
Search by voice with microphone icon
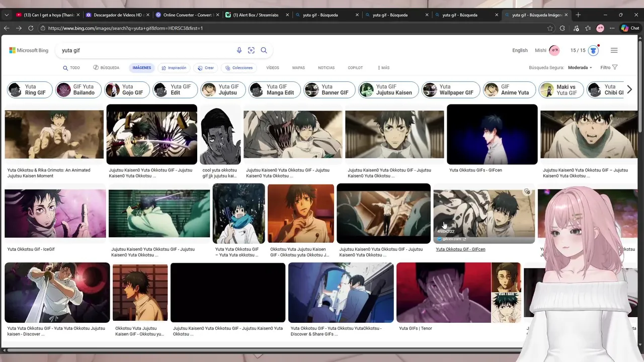tap(239, 50)
